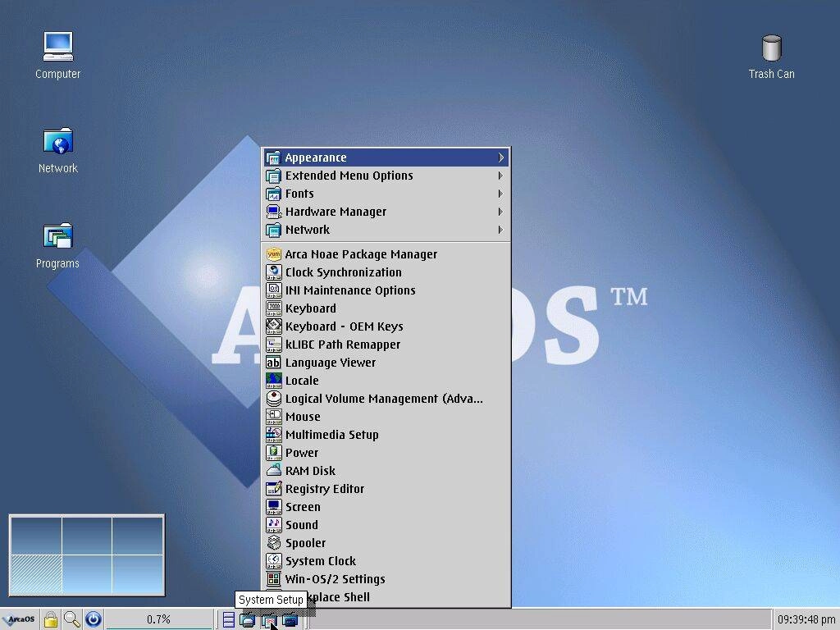Click the Win-OS/2 Settings icon
840x630 pixels.
click(273, 579)
